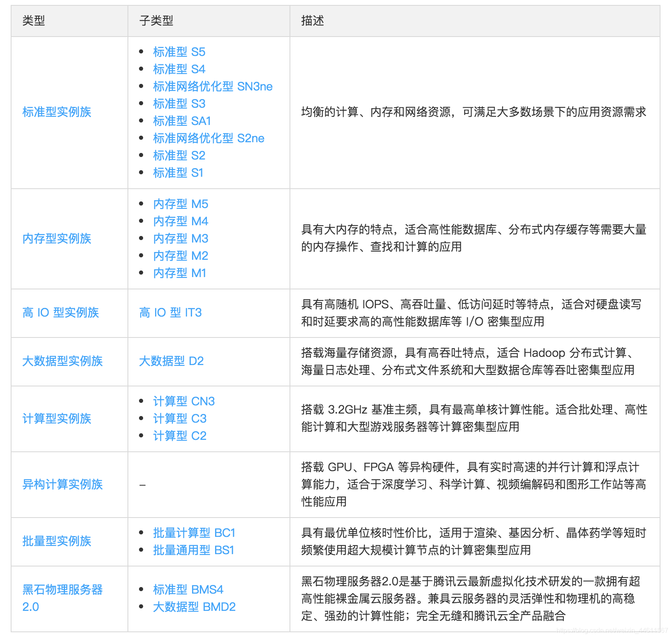
Task: Select the description starting 均衡的计算
Action: point(474,112)
